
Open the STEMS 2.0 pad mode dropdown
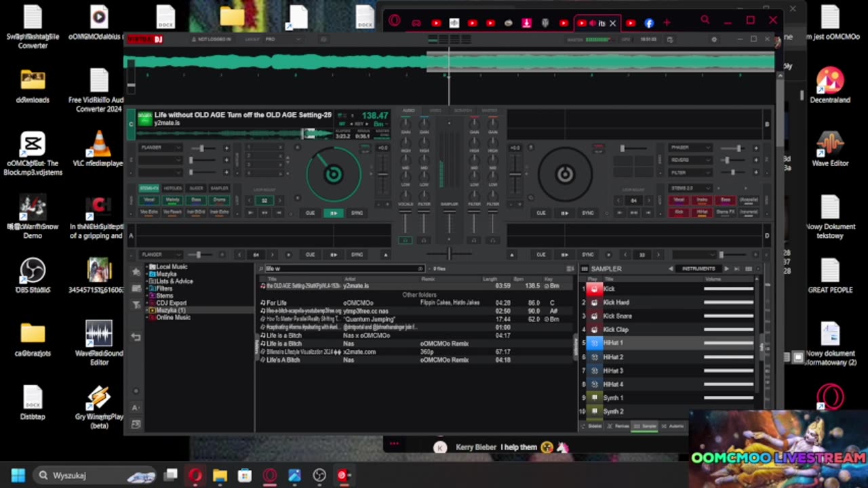click(x=690, y=188)
